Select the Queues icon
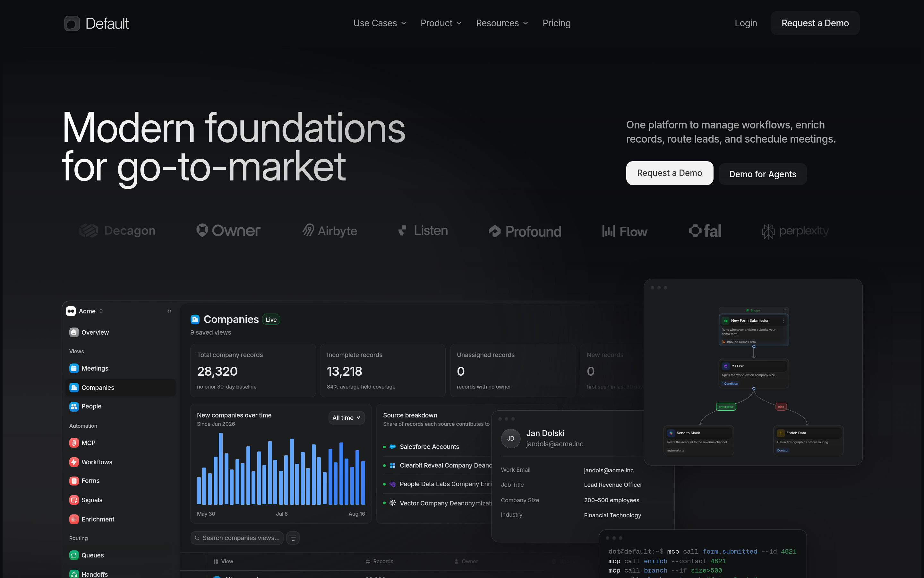 pyautogui.click(x=74, y=555)
